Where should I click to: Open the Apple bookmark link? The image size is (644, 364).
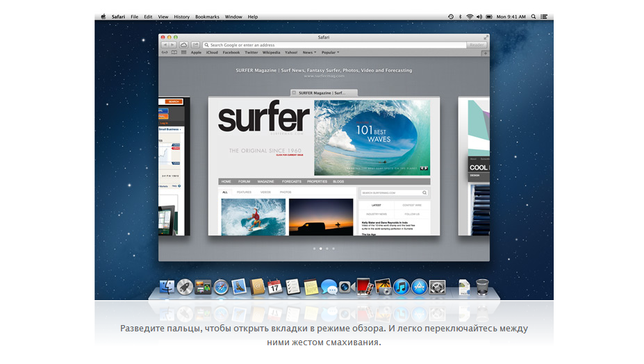196,53
